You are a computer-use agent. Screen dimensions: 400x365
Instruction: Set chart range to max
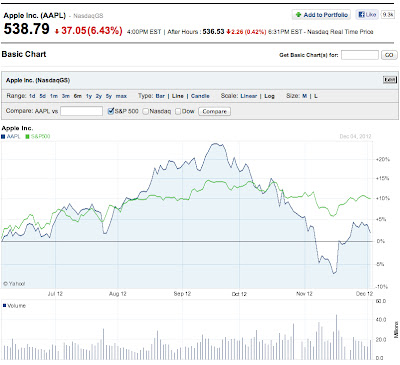(121, 96)
